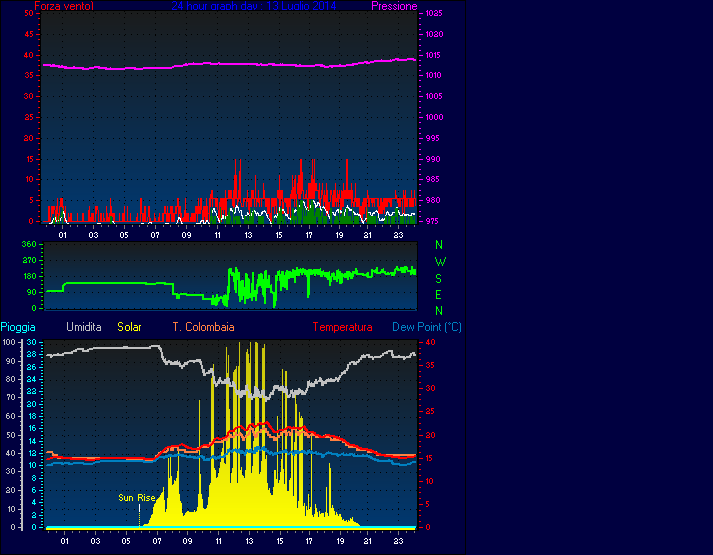Select the red 'Temperatura' legend label

pyautogui.click(x=342, y=327)
